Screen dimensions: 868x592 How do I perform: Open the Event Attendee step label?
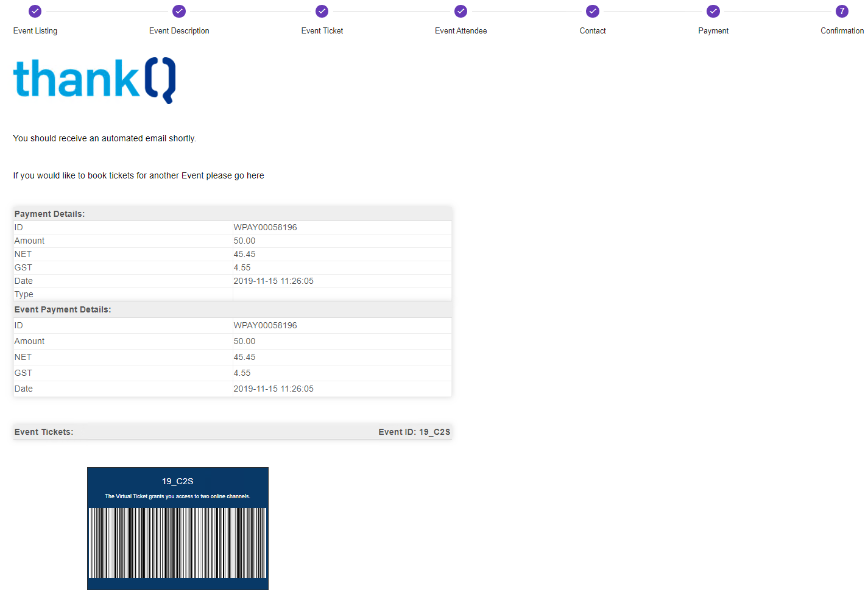pyautogui.click(x=461, y=30)
